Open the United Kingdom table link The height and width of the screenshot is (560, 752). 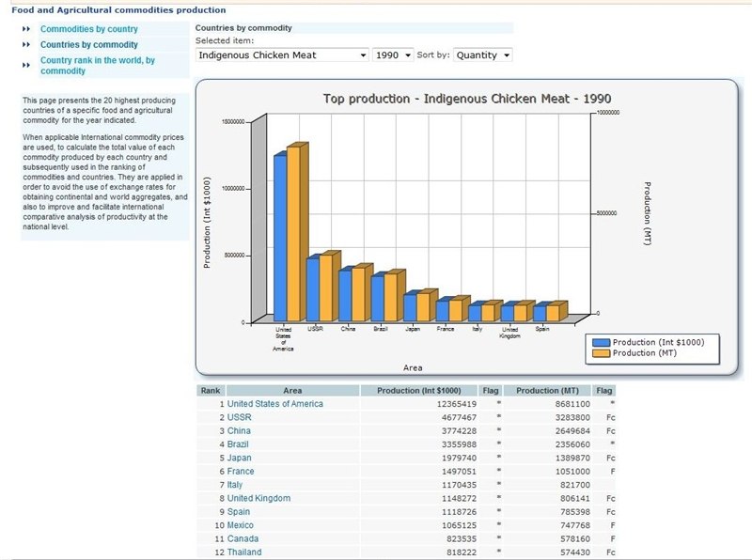pos(258,498)
